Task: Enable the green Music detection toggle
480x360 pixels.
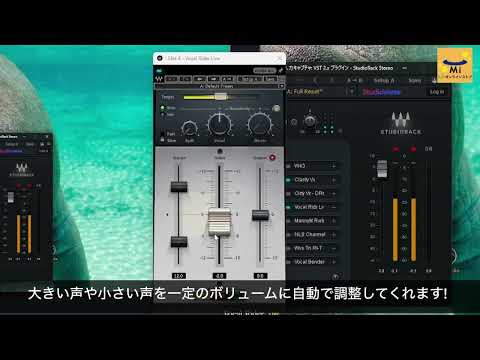Action: tap(163, 108)
